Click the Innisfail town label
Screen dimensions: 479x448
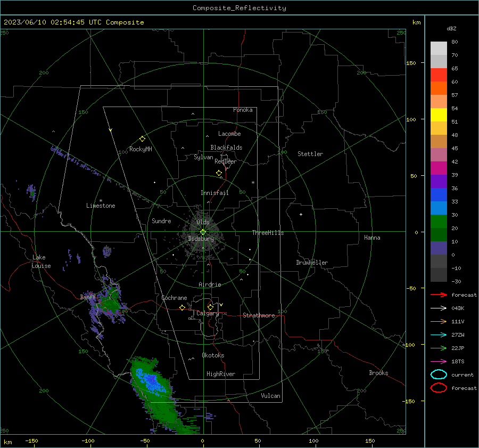pyautogui.click(x=214, y=193)
